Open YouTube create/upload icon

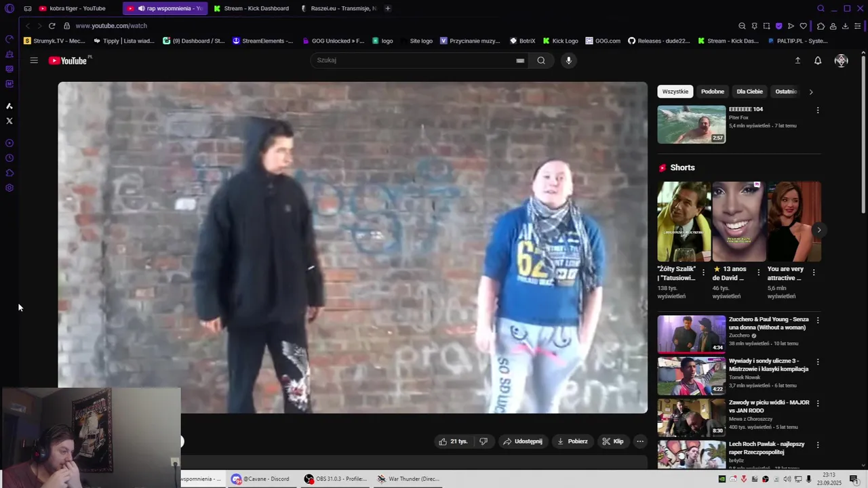point(797,60)
